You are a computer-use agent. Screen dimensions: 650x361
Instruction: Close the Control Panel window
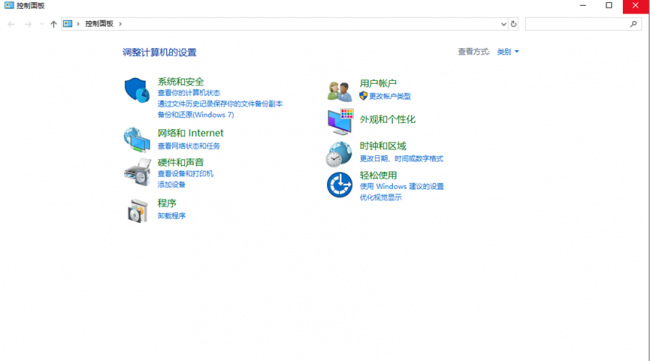coord(635,6)
